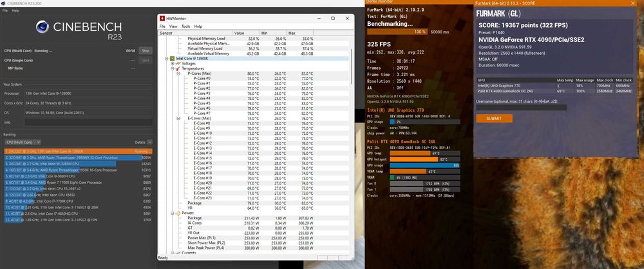The width and height of the screenshot is (644, 269).
Task: Open the Cinebench File menu
Action: (x=5, y=11)
